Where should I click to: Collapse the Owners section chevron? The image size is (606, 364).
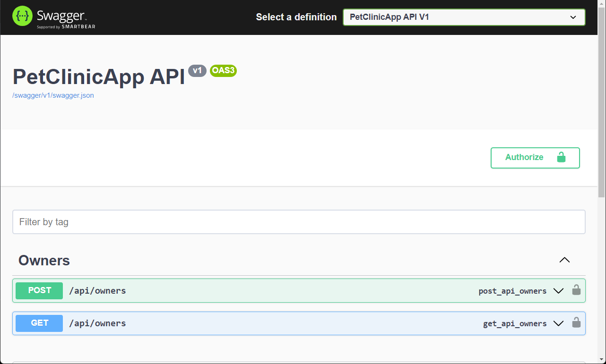click(564, 260)
